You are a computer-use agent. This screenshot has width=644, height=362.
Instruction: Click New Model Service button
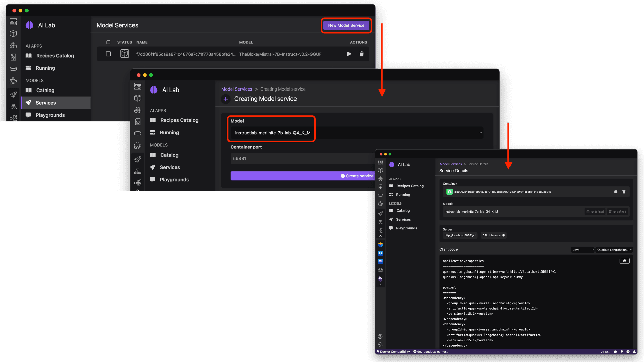346,25
